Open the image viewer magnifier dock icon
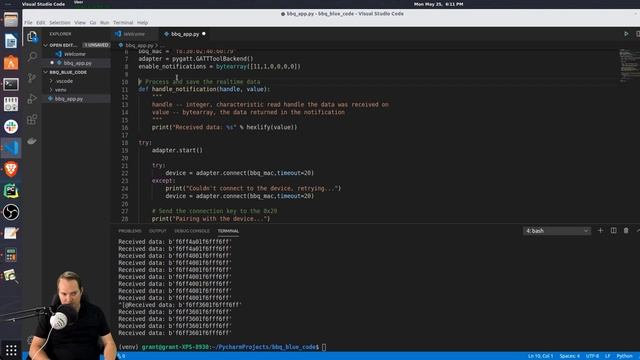 point(11,276)
